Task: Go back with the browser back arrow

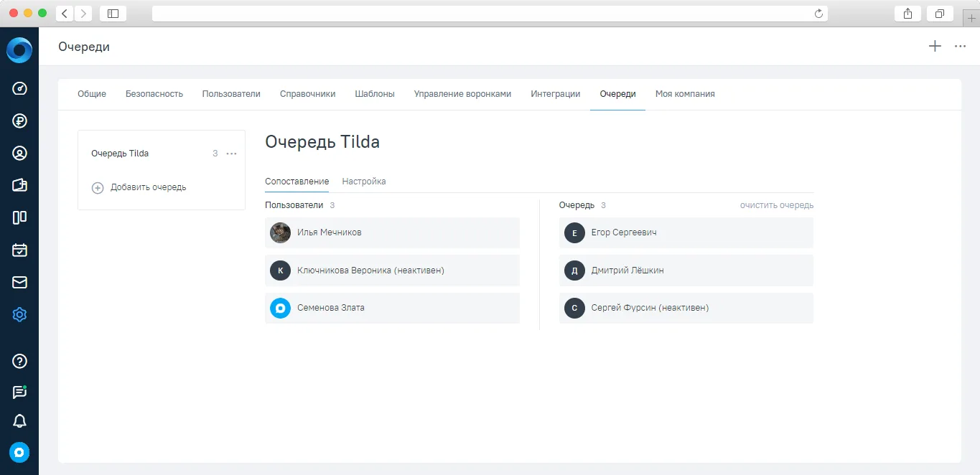Action: (65, 13)
